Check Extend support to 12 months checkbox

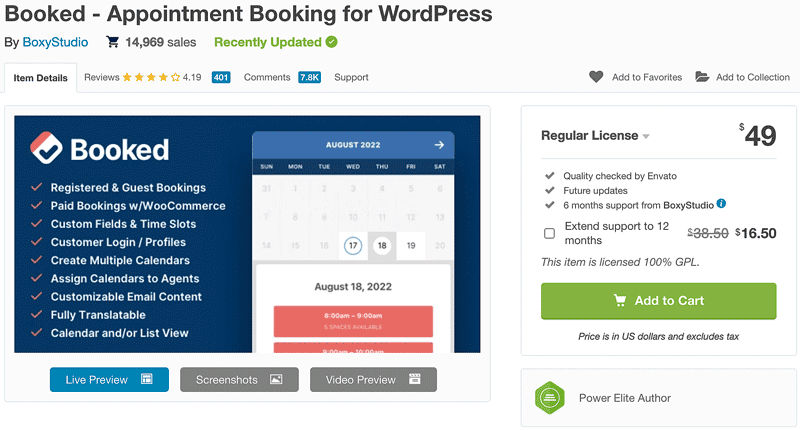549,233
